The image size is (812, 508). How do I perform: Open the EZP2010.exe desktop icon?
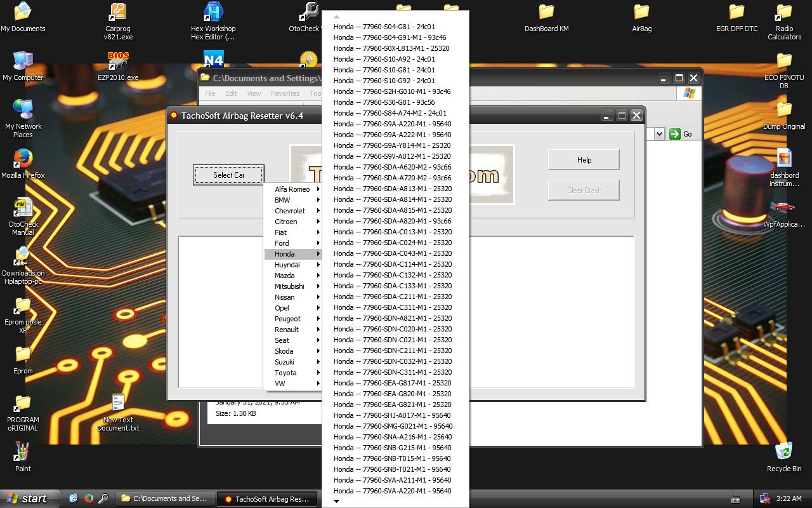pos(118,61)
